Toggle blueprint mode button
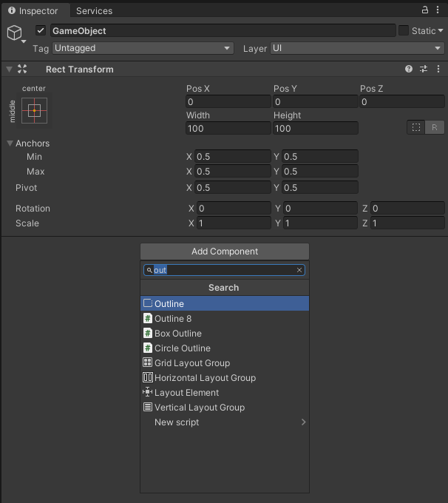Viewport: 448px width, 503px height. pos(416,127)
